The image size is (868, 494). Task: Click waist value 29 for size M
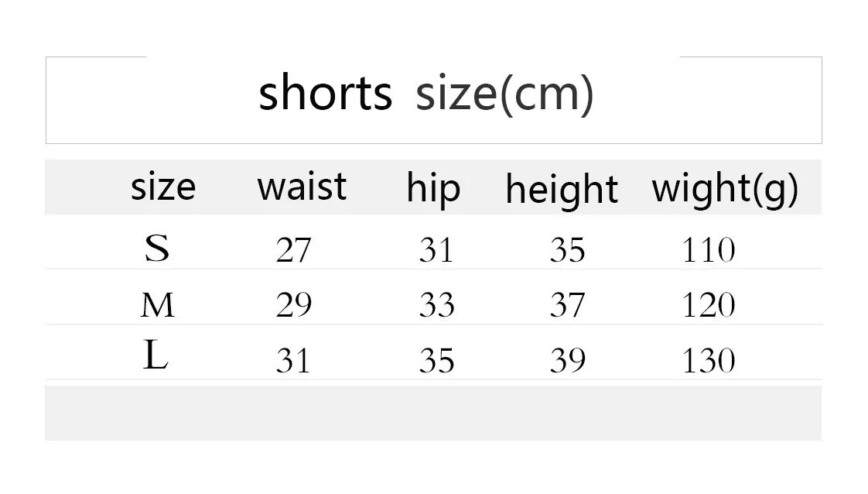293,304
